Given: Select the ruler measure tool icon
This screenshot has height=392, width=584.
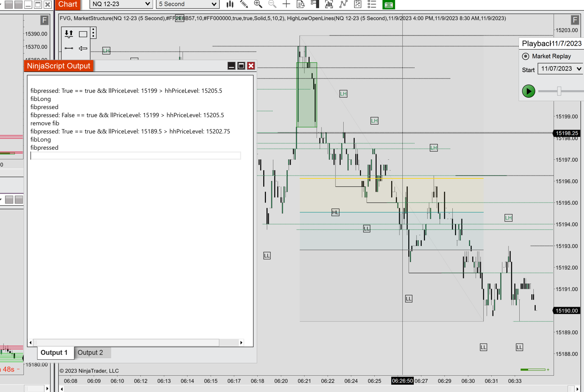Looking at the screenshot, I should 83,48.
